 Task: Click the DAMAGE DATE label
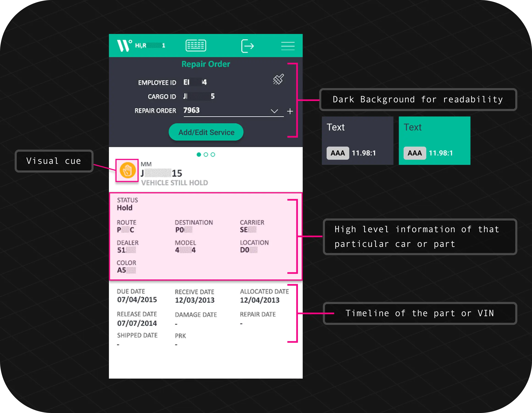click(x=196, y=315)
